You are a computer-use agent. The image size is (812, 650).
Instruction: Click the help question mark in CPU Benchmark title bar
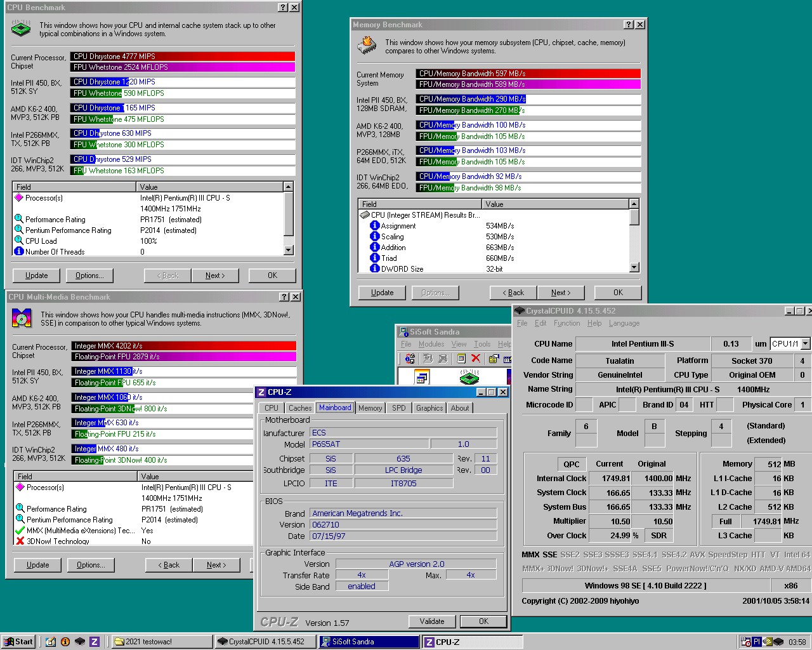click(283, 8)
